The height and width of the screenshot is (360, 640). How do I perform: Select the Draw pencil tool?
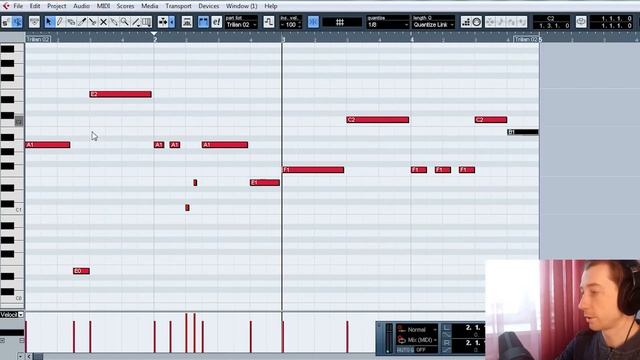tap(60, 22)
